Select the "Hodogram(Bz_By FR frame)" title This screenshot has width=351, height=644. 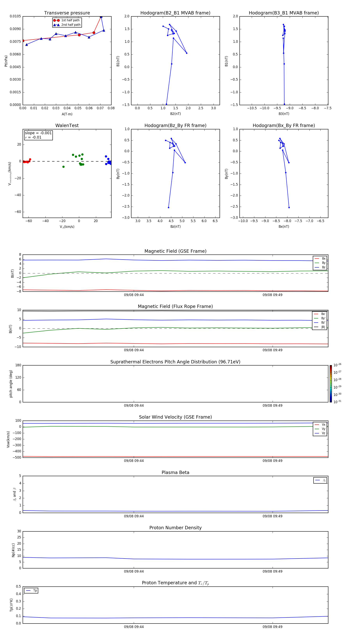point(175,125)
